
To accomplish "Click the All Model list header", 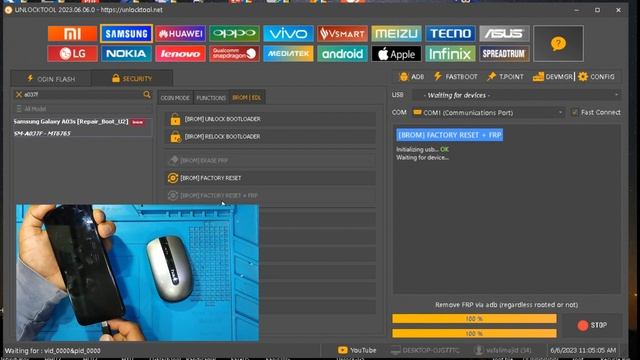I will click(82, 109).
